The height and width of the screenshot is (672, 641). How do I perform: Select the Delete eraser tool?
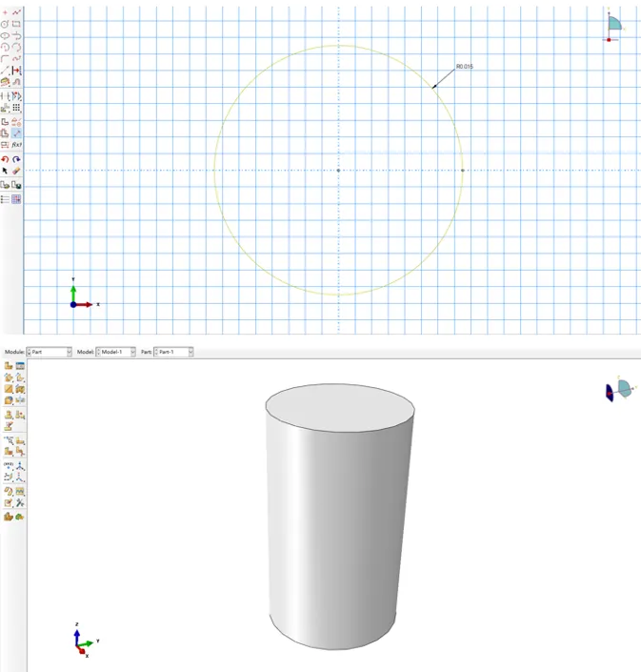click(16, 171)
